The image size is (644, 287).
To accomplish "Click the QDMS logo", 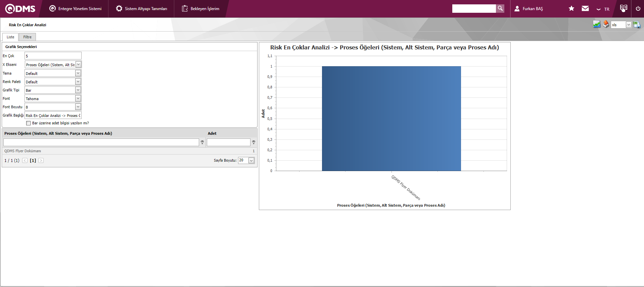I will [x=20, y=9].
